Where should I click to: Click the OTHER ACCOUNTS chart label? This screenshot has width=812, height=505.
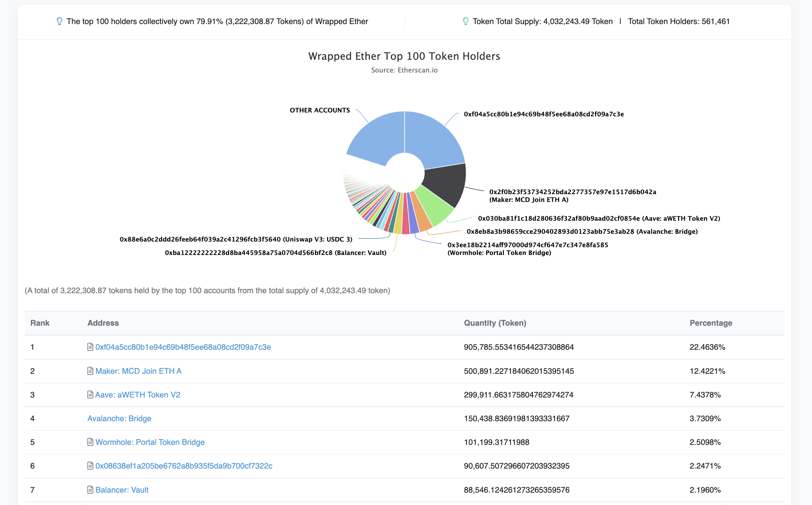(320, 110)
